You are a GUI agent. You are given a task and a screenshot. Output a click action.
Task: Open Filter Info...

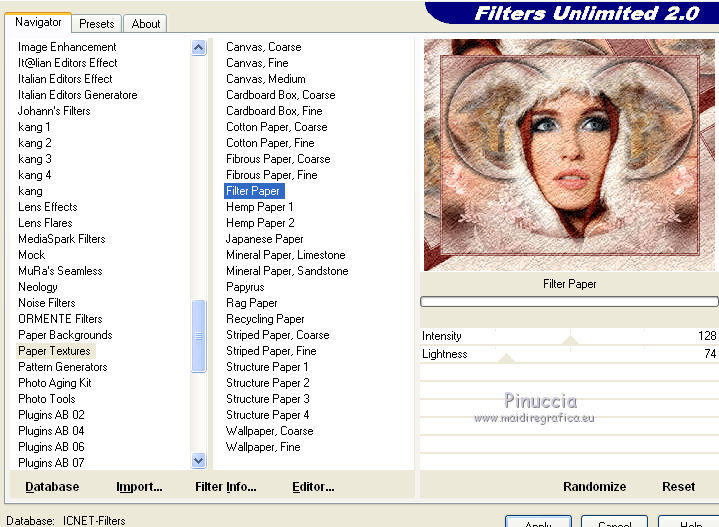[x=226, y=487]
